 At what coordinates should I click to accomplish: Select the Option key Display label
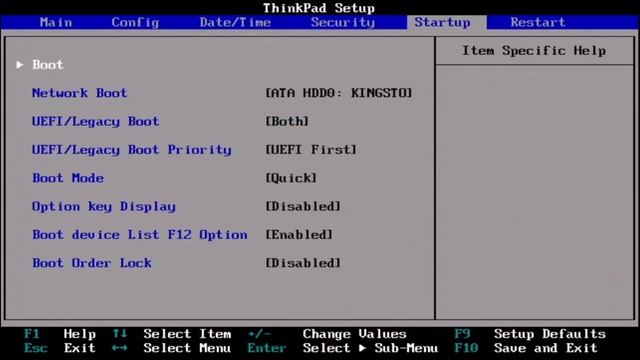(x=104, y=207)
